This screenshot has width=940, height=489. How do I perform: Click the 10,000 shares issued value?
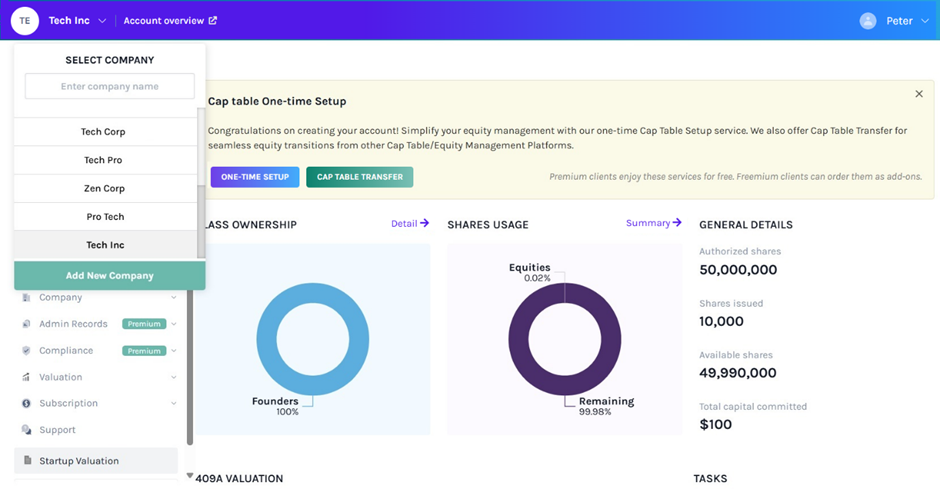(x=721, y=321)
